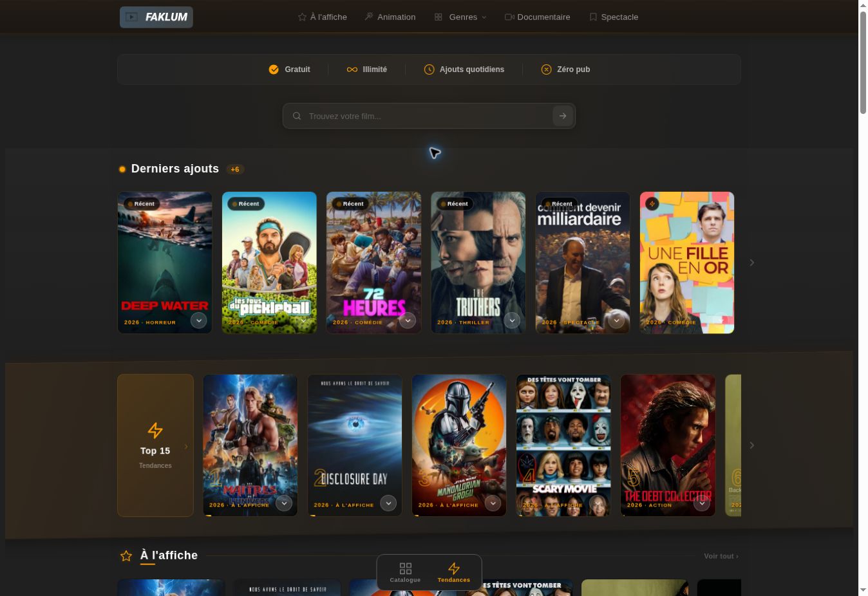Click the FAKLUM logo
Image resolution: width=868 pixels, height=596 pixels.
156,17
